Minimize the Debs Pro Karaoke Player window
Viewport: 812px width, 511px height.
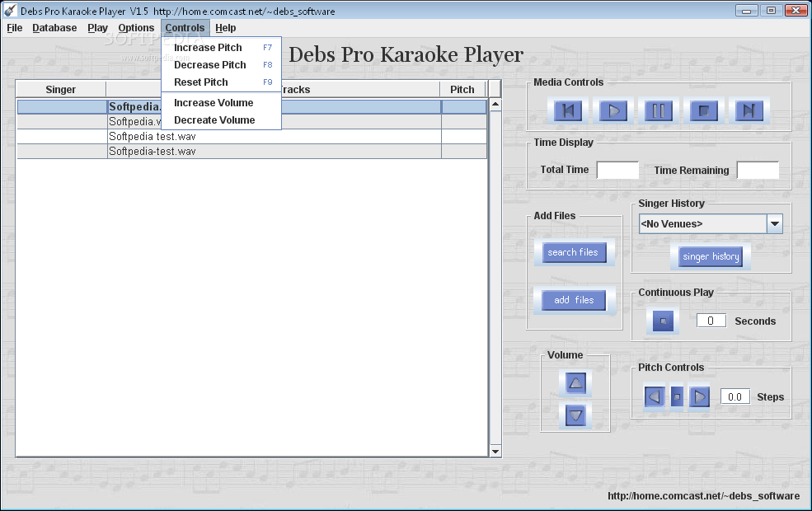click(x=746, y=11)
